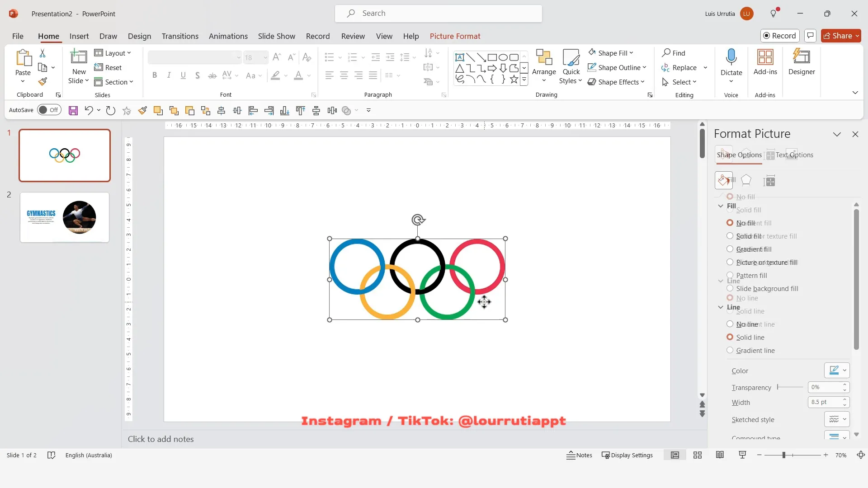868x488 pixels.
Task: Select Picture or texture fill option
Action: click(x=762, y=262)
